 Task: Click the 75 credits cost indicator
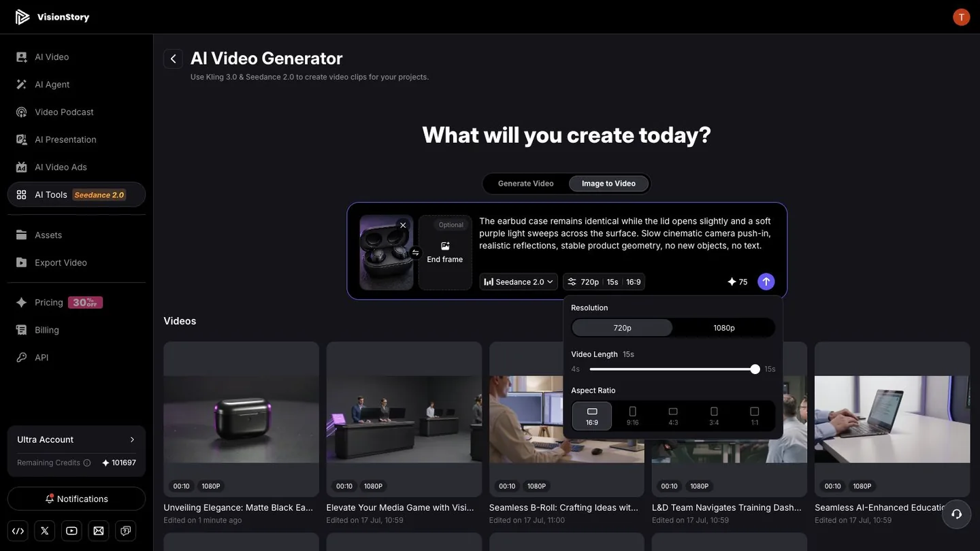[738, 282]
